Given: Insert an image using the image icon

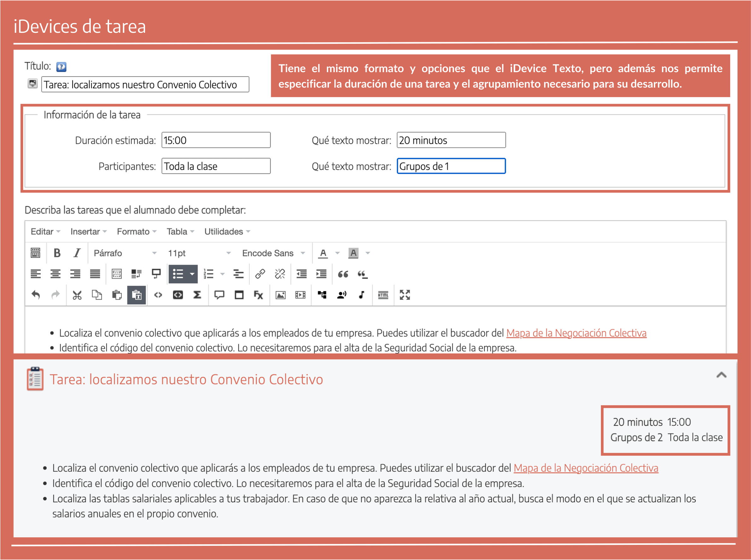Looking at the screenshot, I should pos(280,295).
